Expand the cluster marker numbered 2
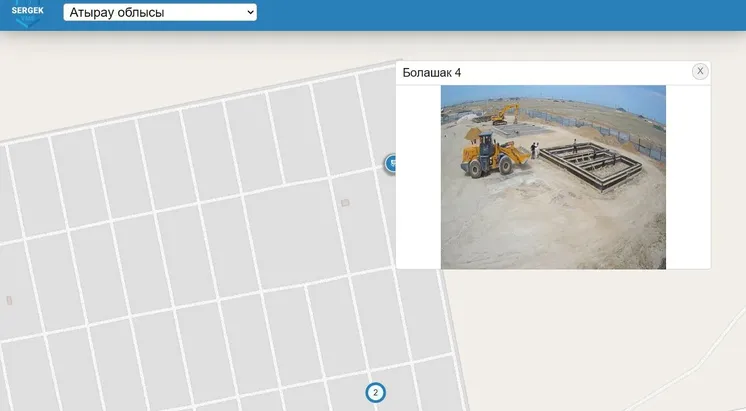 pos(375,392)
